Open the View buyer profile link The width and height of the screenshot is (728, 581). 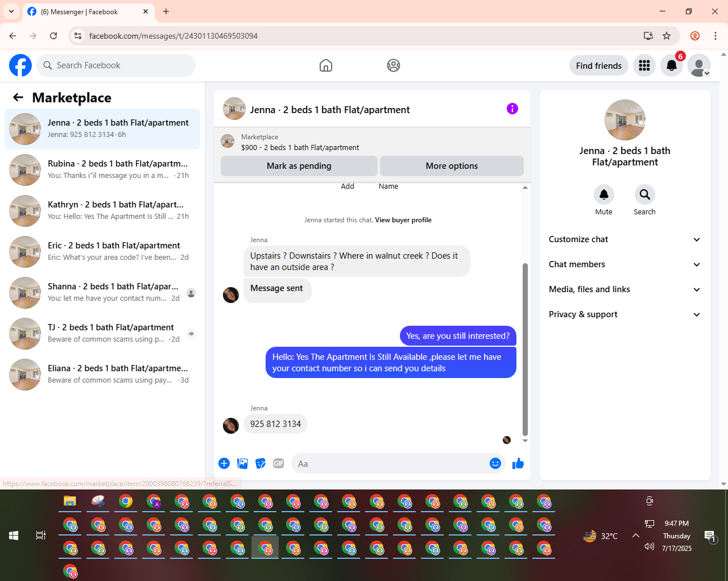click(x=403, y=220)
